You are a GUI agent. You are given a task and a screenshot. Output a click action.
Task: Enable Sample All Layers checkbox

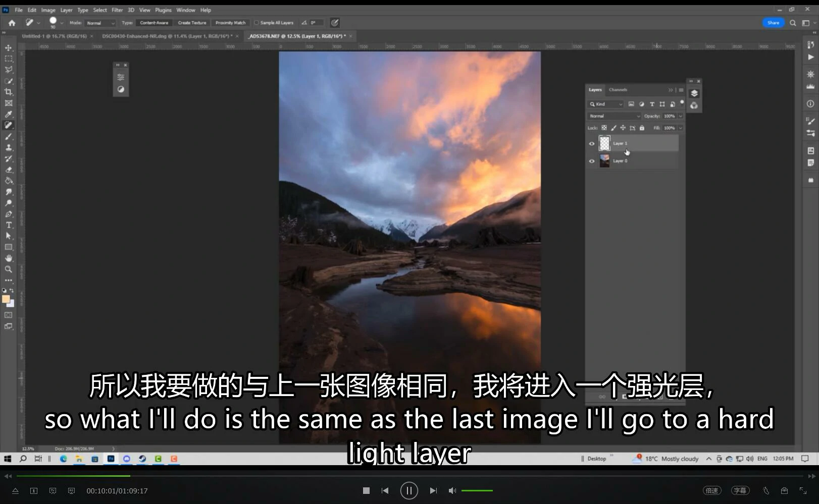coord(257,23)
